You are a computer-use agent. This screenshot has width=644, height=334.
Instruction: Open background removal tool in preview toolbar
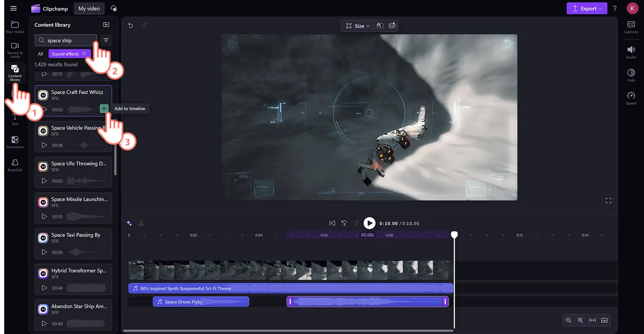point(380,25)
